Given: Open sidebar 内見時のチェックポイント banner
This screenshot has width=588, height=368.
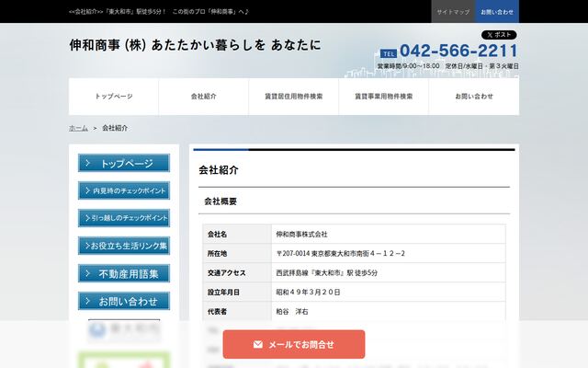Looking at the screenshot, I should (124, 190).
